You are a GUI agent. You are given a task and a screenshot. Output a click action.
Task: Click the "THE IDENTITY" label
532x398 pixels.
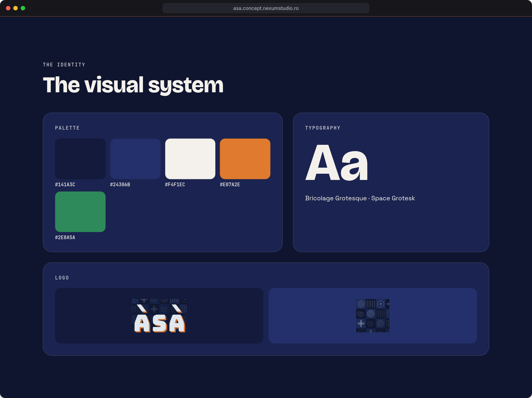pos(64,65)
